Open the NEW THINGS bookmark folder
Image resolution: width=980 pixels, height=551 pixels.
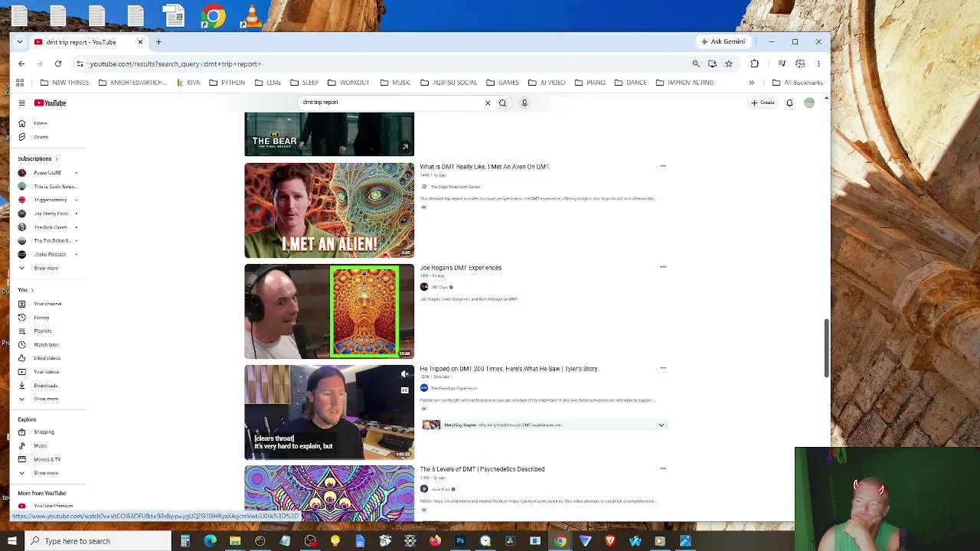tap(64, 83)
